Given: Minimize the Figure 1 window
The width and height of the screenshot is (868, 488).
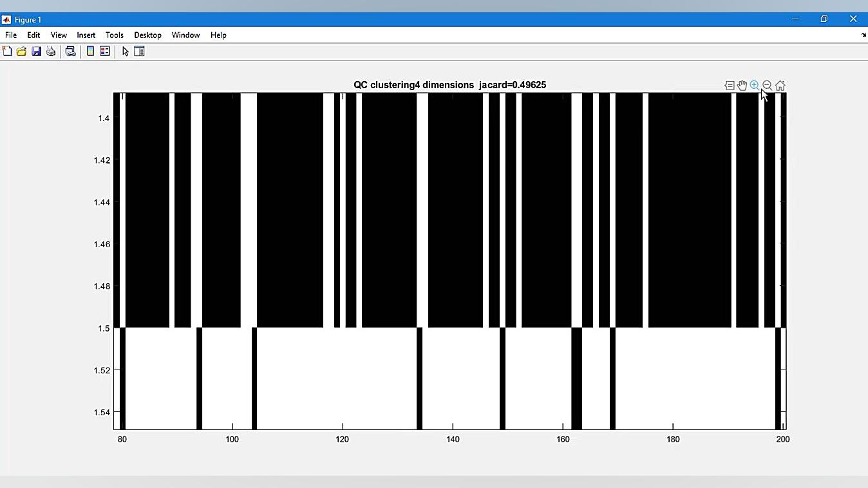Looking at the screenshot, I should 795,19.
